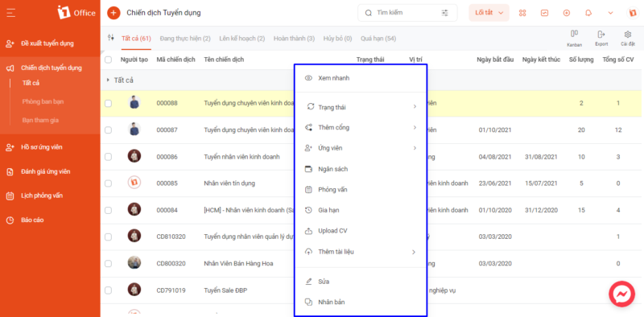Choose Gia hạn in the context menu

click(x=361, y=210)
